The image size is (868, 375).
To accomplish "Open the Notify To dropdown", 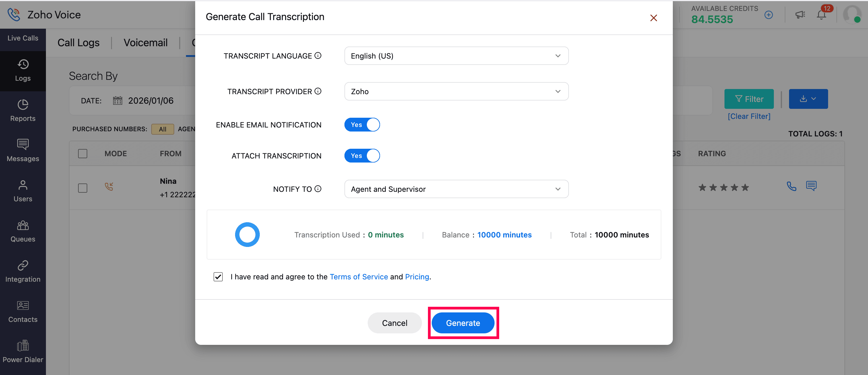I will click(456, 189).
